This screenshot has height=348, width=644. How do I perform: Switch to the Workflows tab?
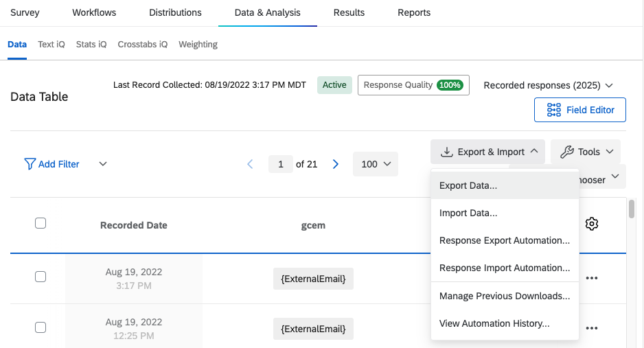click(x=94, y=13)
